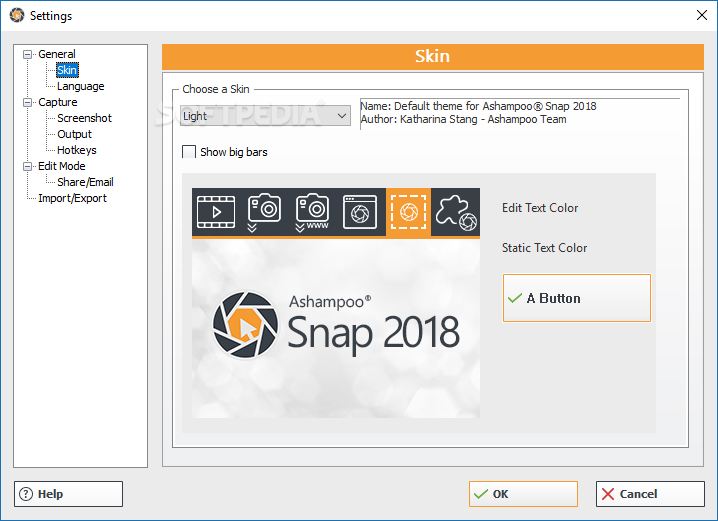This screenshot has height=521, width=718.
Task: Open the Output settings page
Action: [x=74, y=134]
